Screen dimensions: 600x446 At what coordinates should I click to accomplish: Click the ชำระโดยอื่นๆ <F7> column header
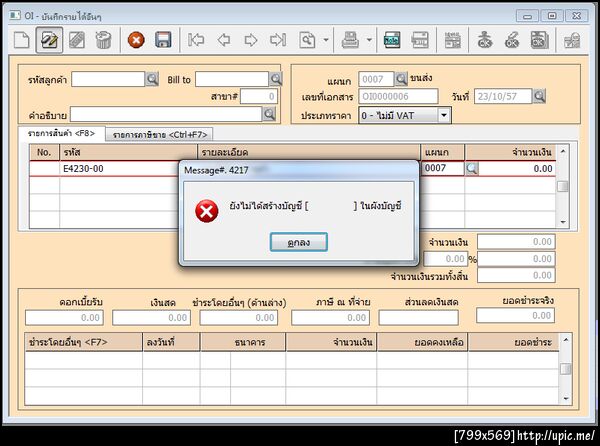(83, 342)
